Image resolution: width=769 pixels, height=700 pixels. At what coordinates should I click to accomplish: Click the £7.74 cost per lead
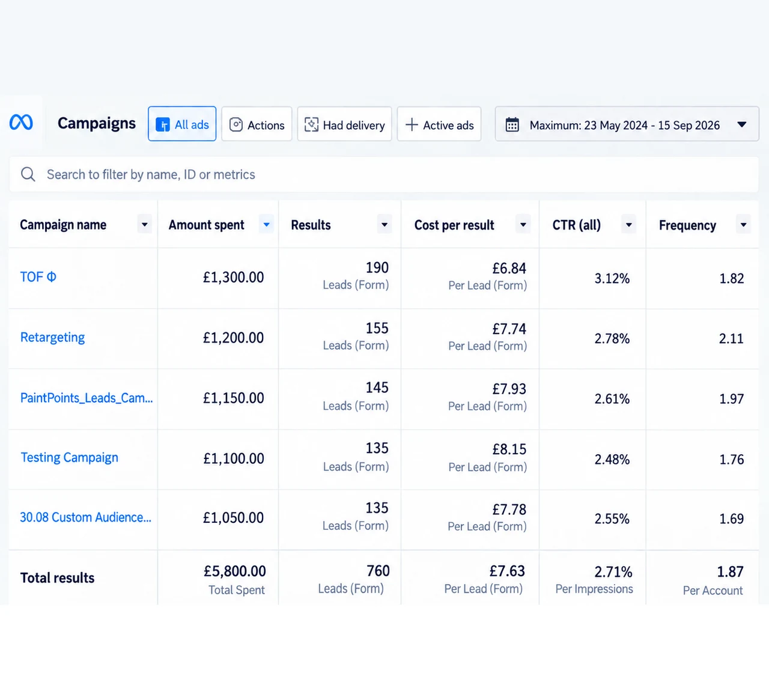[x=509, y=329]
